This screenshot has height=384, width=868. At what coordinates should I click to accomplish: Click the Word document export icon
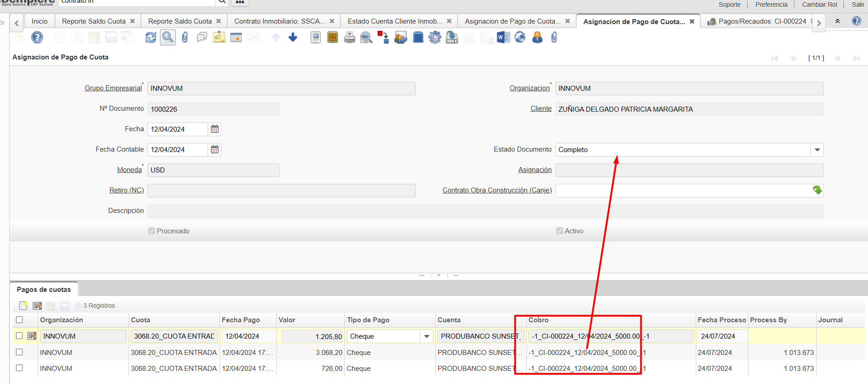pos(503,37)
